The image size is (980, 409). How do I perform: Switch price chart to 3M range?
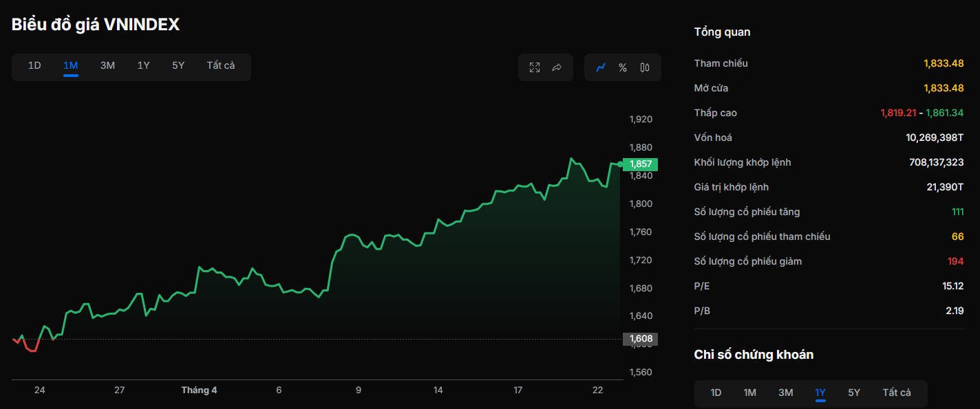coord(107,66)
